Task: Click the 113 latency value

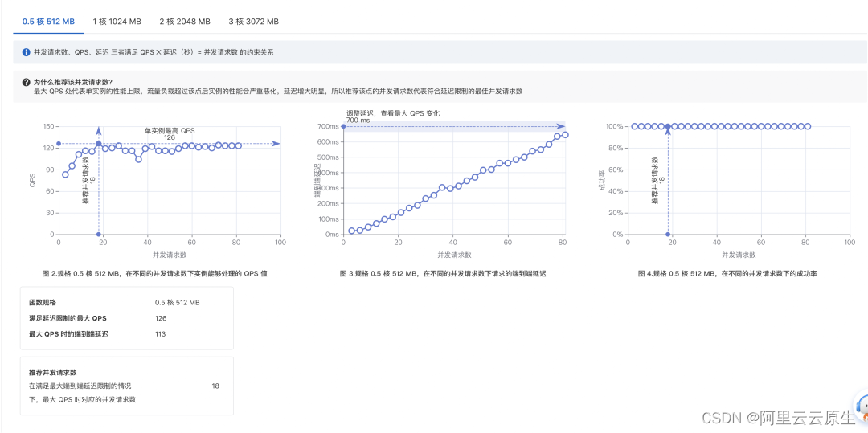Action: coord(160,334)
